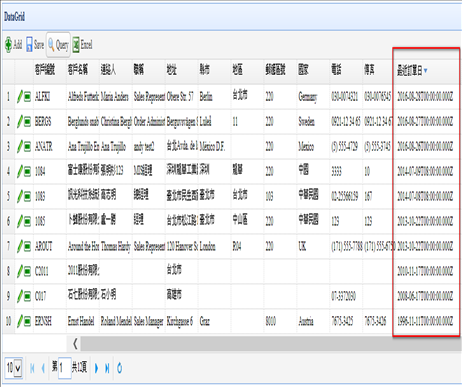This screenshot has height=387, width=462.
Task: Click the pencil icon for C2011
Action: click(20, 271)
